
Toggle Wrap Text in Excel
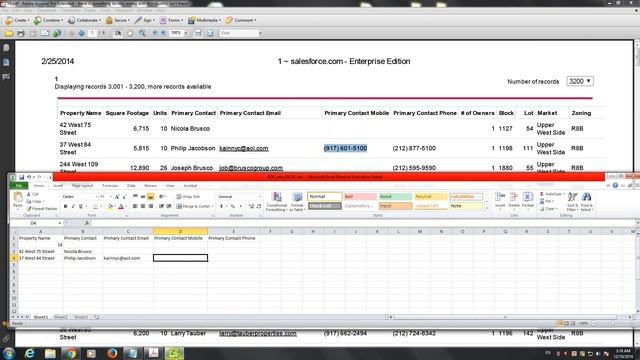(188, 197)
